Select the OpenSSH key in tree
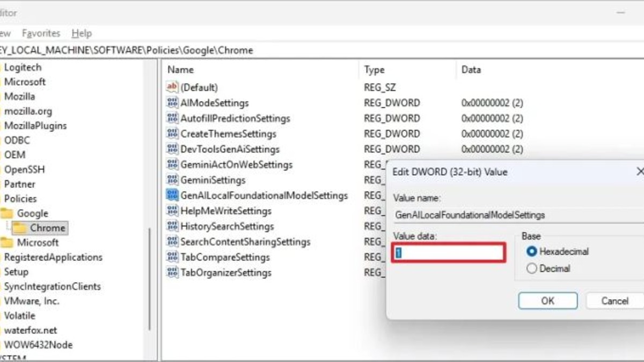 (x=25, y=169)
